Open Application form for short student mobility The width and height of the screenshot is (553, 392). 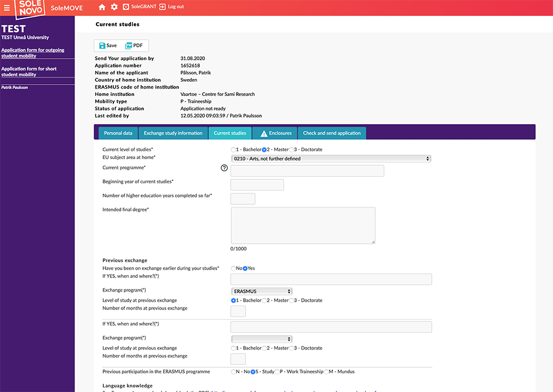click(29, 72)
